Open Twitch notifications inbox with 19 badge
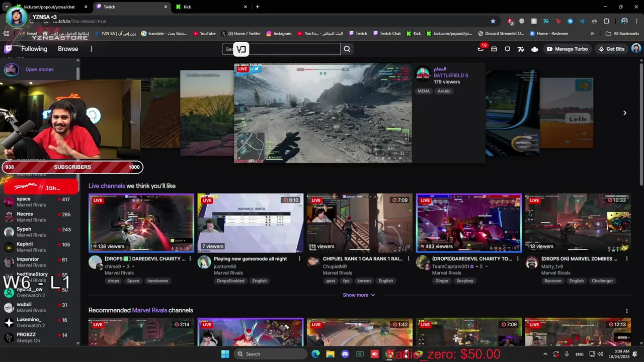 [481, 49]
